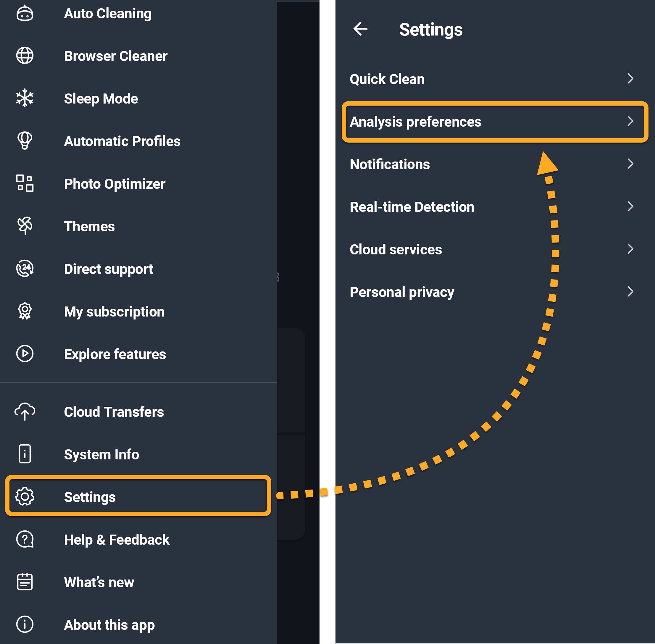Click the Direct support 24-hour icon
The width and height of the screenshot is (655, 644).
tap(25, 269)
